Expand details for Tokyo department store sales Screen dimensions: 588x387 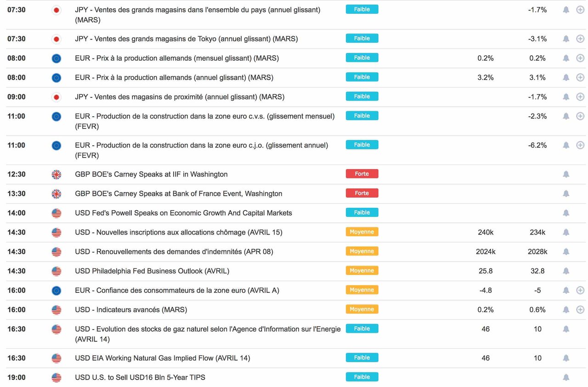(580, 39)
